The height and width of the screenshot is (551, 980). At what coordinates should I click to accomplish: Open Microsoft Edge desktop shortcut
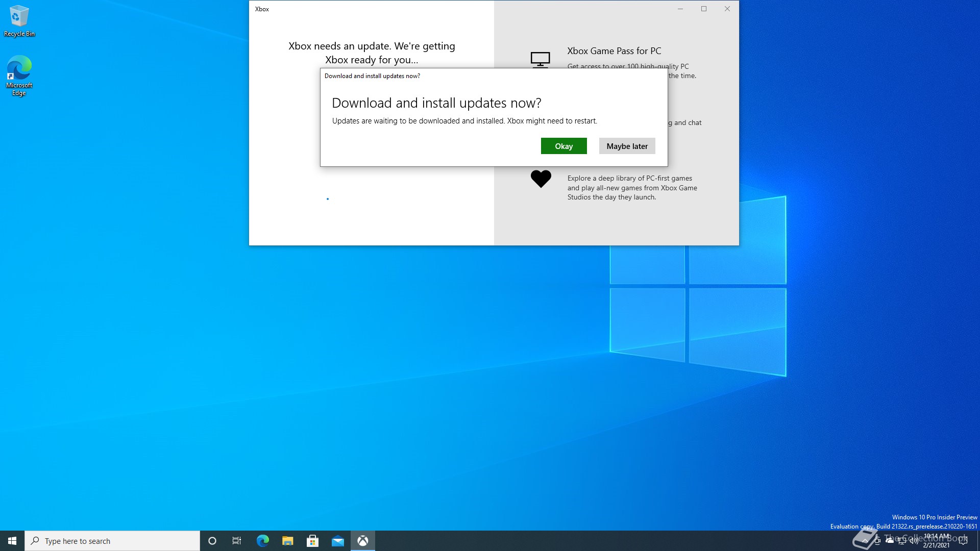point(19,76)
